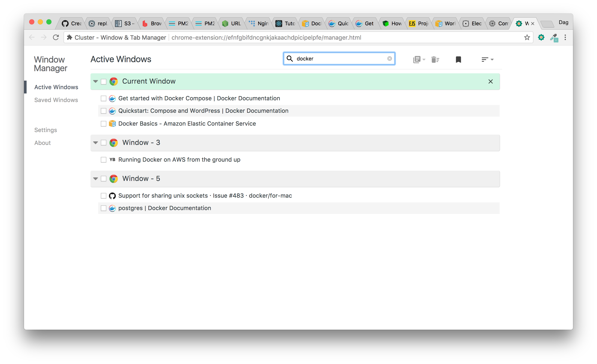
Task: Click Docker favicon of postgres row
Action: tap(112, 208)
